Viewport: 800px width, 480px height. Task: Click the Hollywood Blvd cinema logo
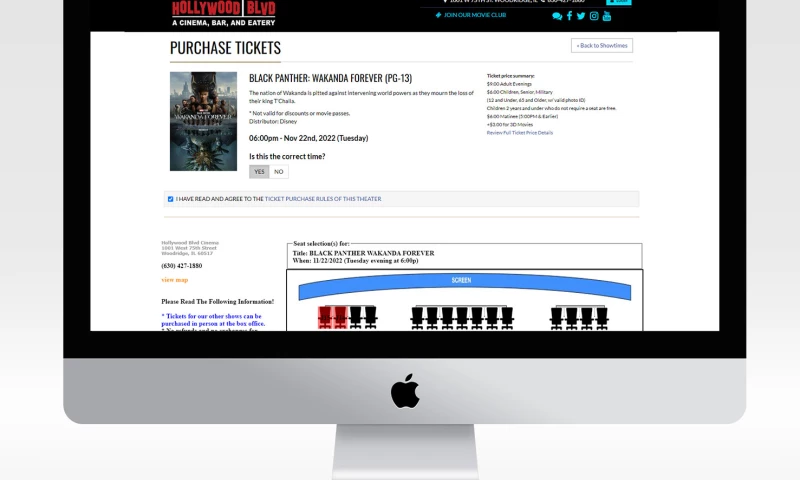point(223,14)
